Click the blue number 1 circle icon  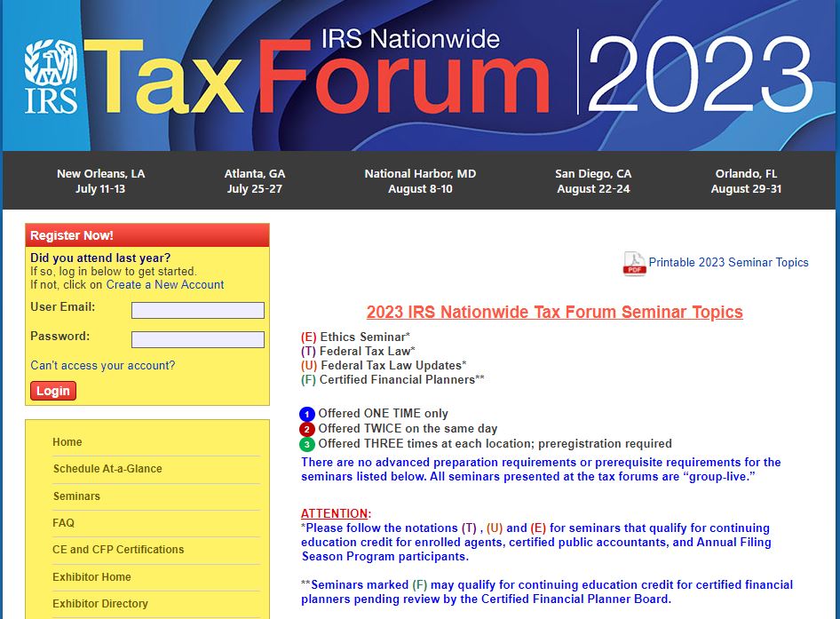[307, 414]
